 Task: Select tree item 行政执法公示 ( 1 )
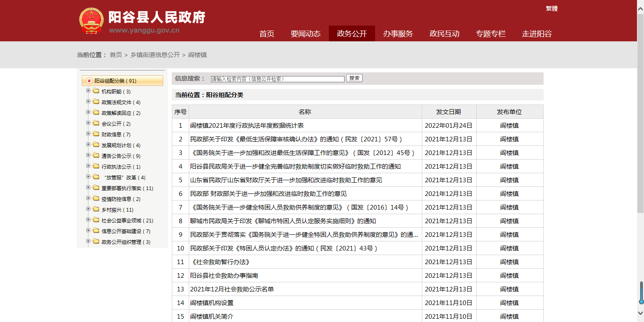121,167
